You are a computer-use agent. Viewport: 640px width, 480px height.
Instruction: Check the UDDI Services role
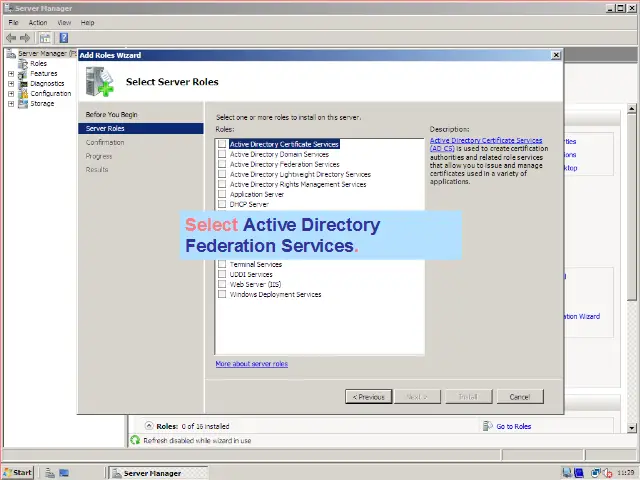click(x=222, y=274)
